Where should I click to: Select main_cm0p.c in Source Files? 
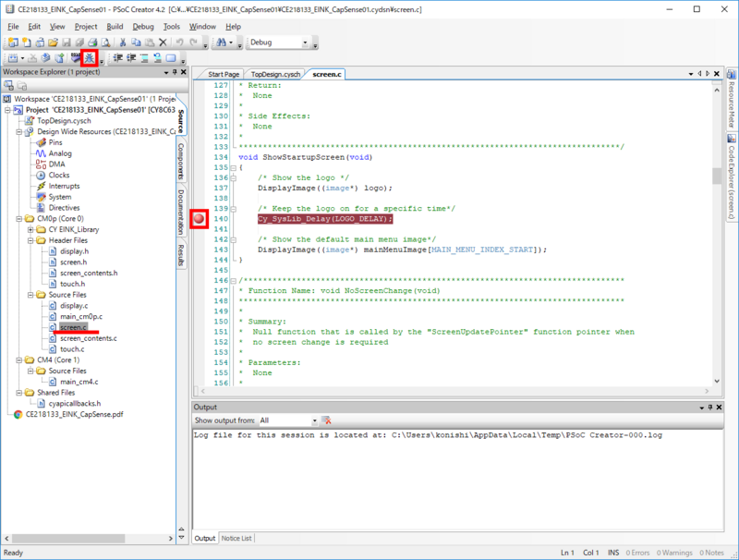tap(81, 316)
